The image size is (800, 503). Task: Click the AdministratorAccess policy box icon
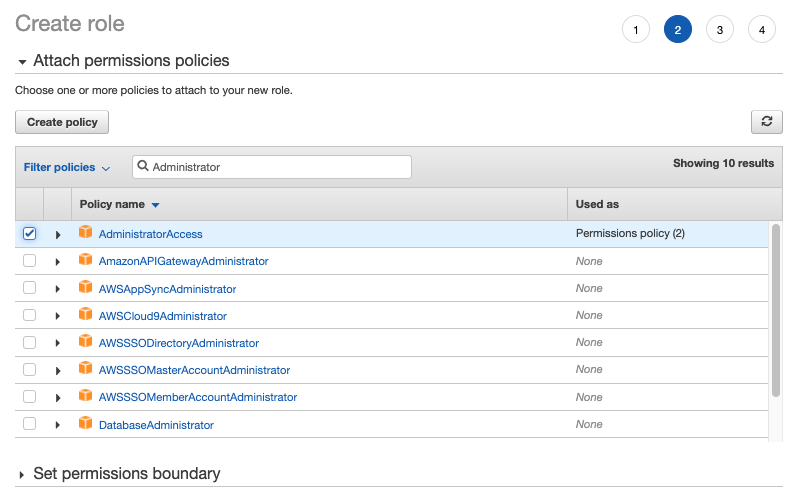85,233
